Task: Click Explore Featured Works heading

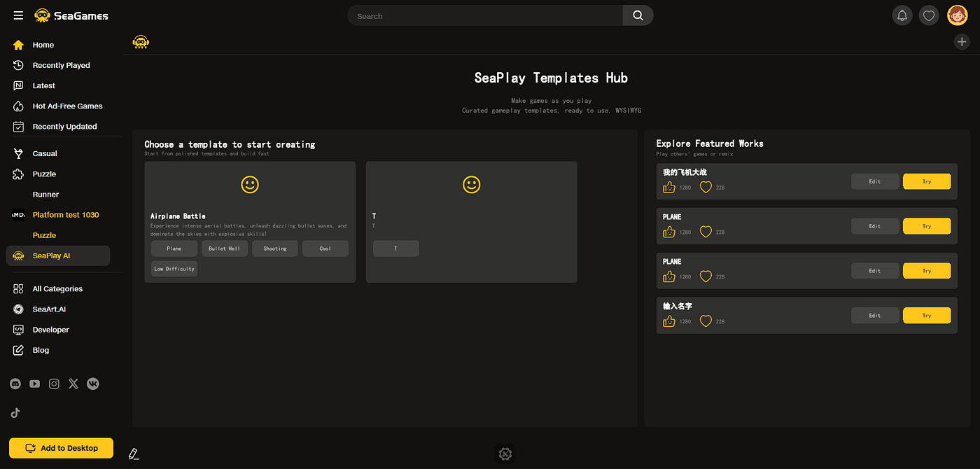Action: pyautogui.click(x=710, y=143)
